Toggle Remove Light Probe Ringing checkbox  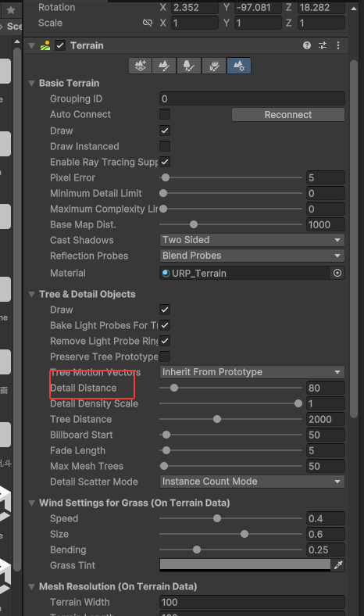(x=165, y=341)
